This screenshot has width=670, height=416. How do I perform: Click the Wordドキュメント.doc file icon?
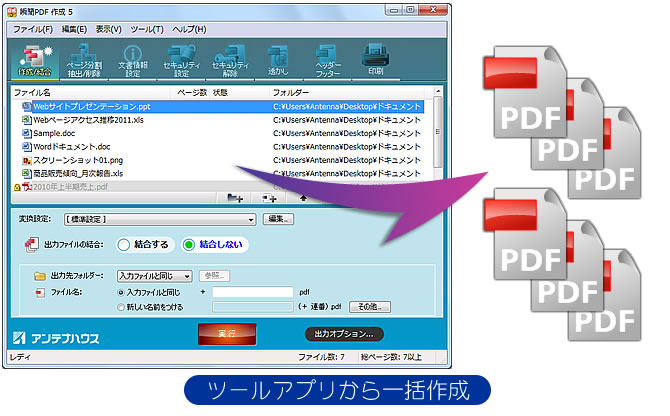26,146
